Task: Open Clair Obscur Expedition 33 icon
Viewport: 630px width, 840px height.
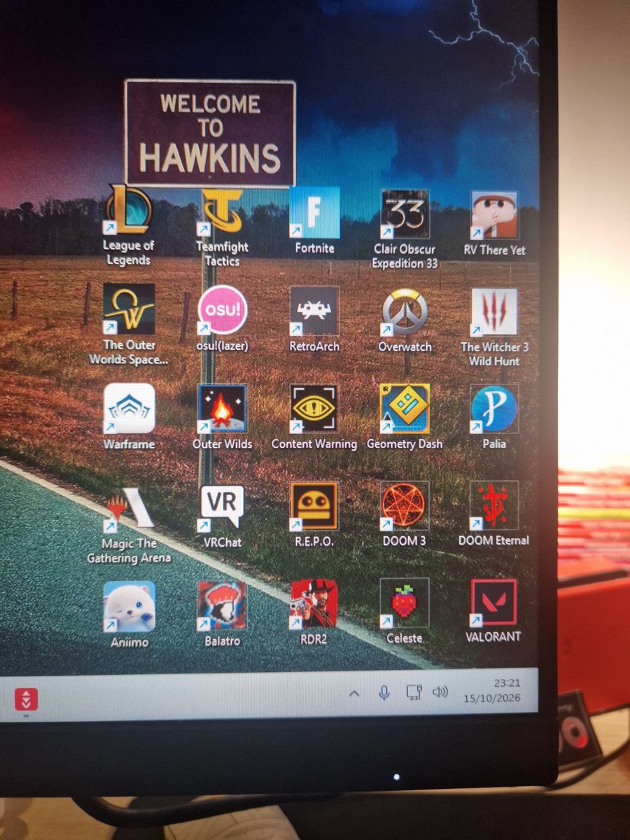Action: click(x=405, y=214)
